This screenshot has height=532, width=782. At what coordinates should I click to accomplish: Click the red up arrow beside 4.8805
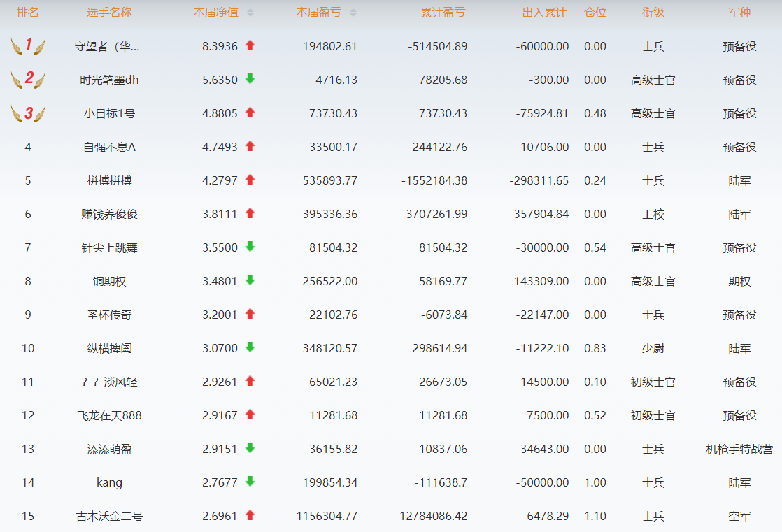250,113
